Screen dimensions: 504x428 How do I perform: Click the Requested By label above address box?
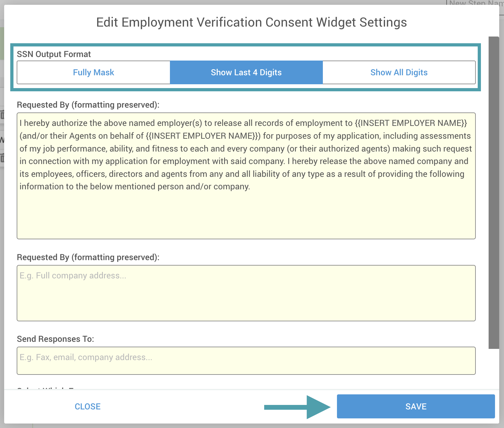click(88, 257)
